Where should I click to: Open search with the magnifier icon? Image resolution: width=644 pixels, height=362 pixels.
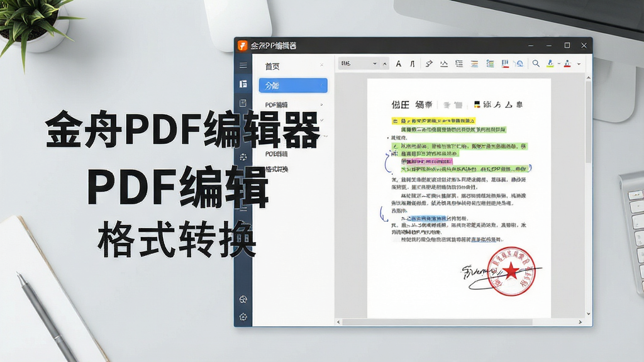click(x=536, y=63)
